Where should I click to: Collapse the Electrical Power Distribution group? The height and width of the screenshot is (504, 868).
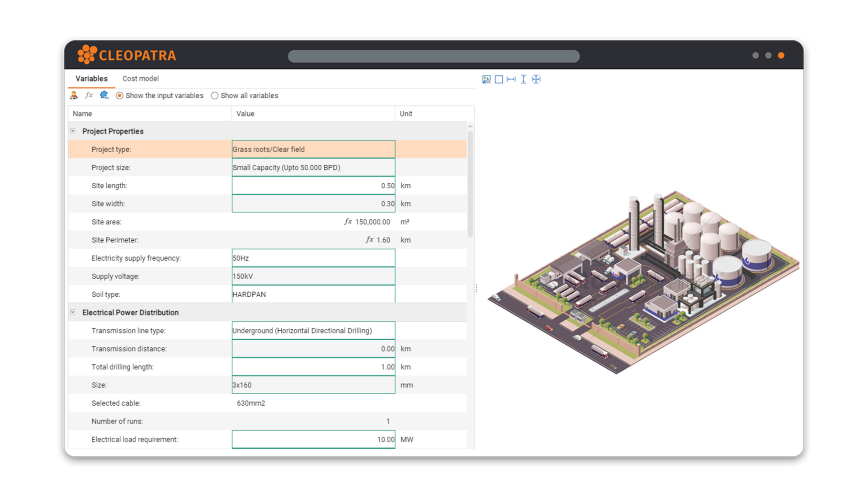(x=73, y=312)
